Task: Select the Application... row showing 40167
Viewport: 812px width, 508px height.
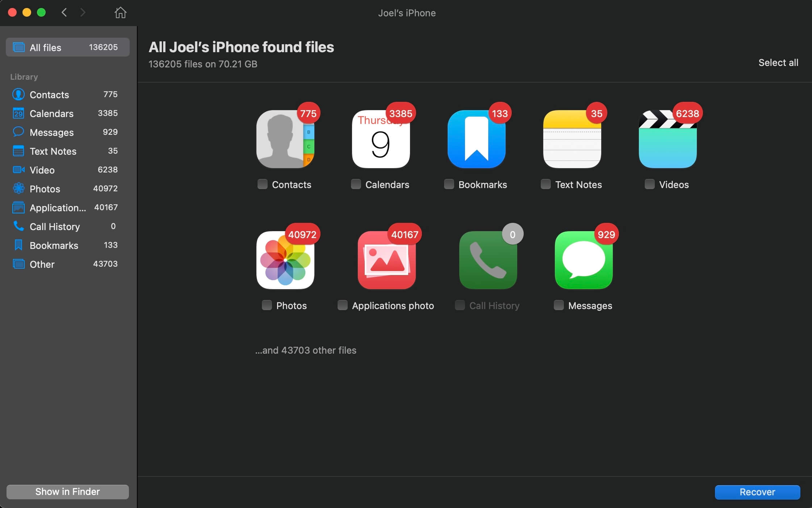Action: pyautogui.click(x=68, y=208)
